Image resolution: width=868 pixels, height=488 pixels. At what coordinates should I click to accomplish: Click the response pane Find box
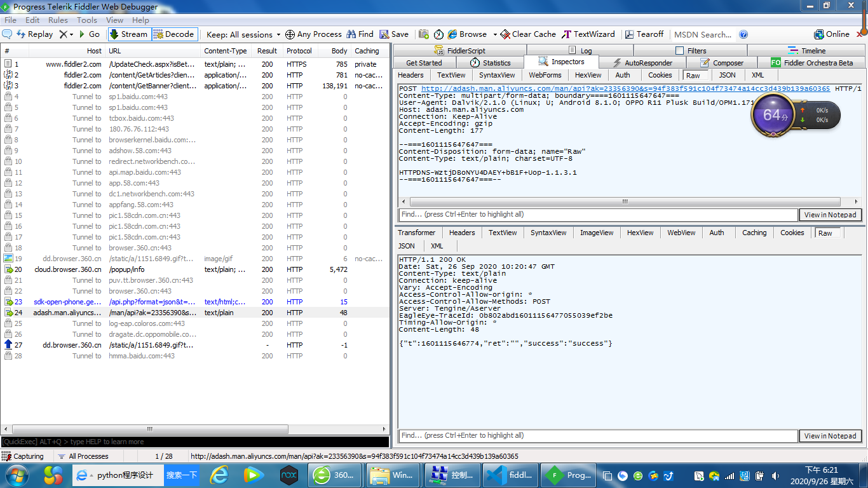click(x=598, y=436)
